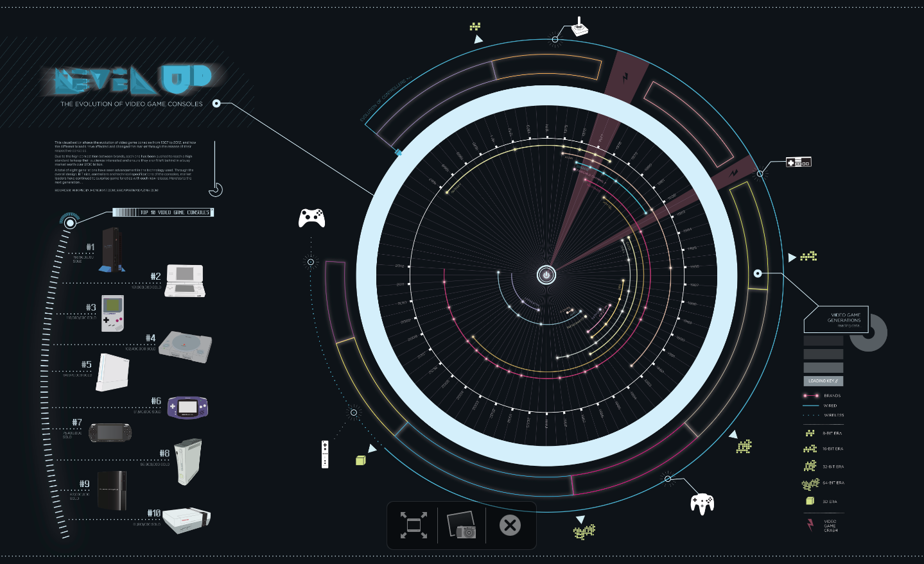Screen dimensions: 924x564
Task: Take a snapshot with the camera icon
Action: 461,525
